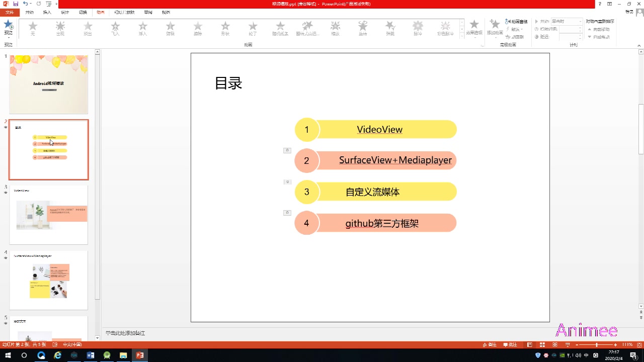644x362 pixels.
Task: Toggle Notes pane in status bar
Action: point(490,344)
